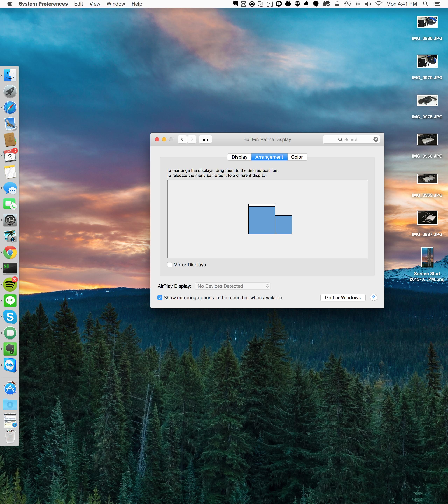
Task: Open Window menu
Action: click(116, 4)
